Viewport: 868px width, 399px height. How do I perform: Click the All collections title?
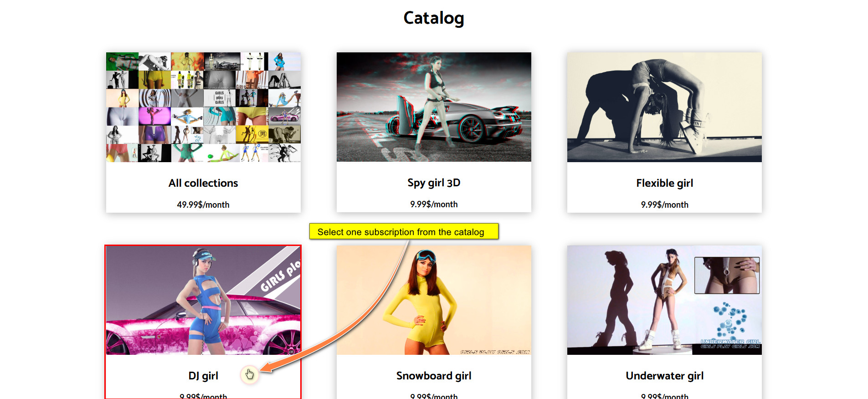tap(203, 183)
